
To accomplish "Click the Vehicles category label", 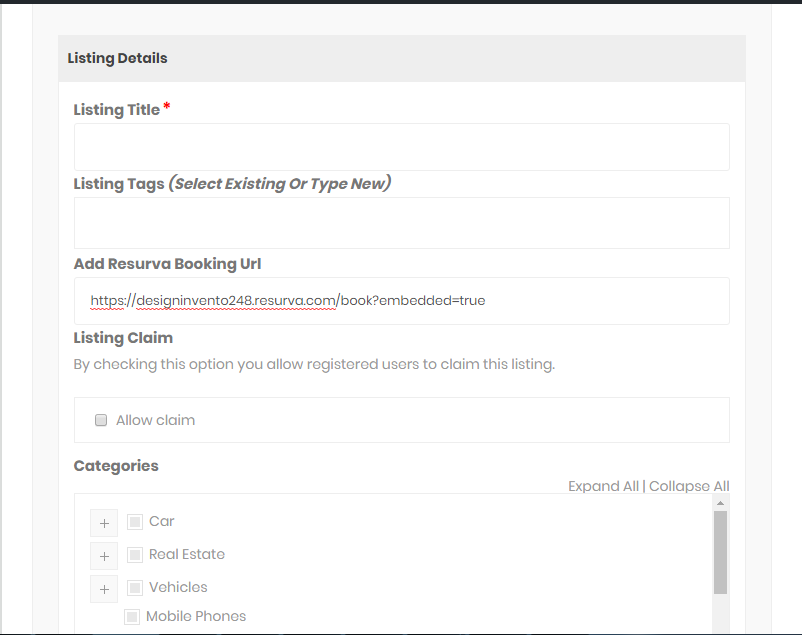I will 178,587.
